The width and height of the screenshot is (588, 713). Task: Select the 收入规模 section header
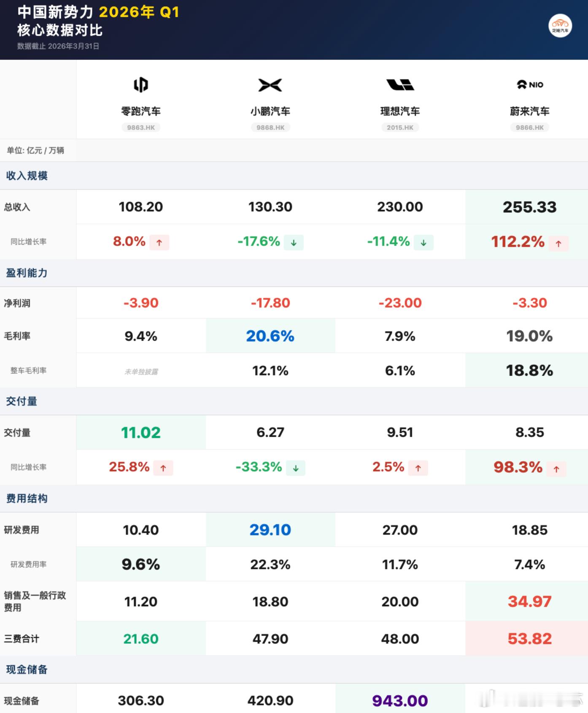[294, 176]
